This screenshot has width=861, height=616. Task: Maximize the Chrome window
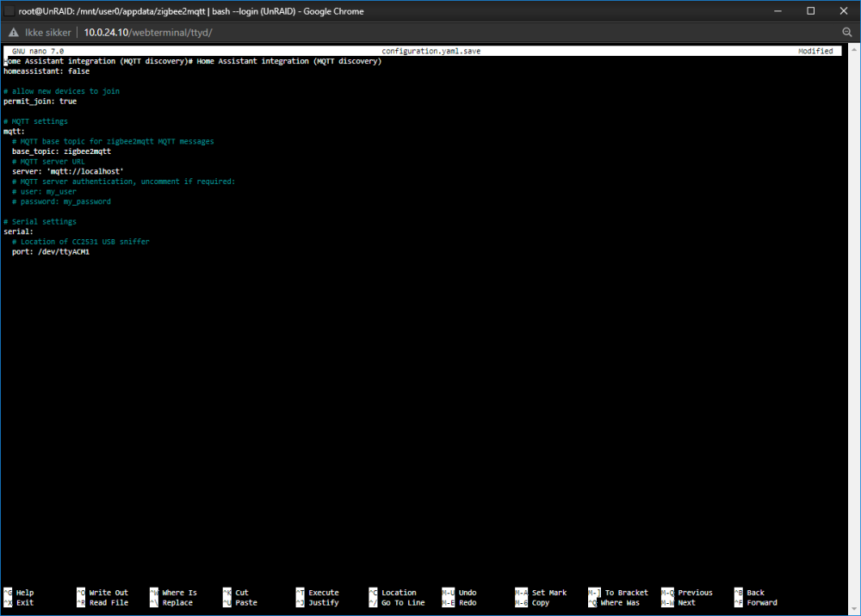click(x=810, y=11)
